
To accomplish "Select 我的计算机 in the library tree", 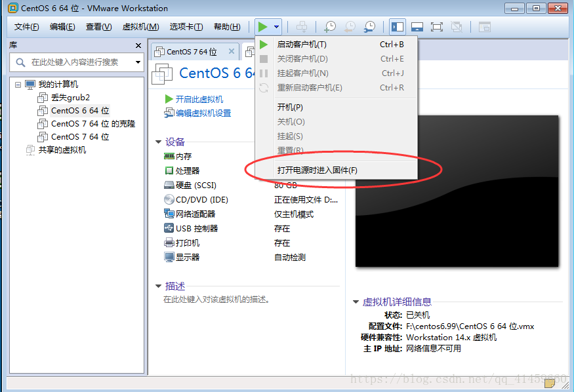I will pyautogui.click(x=58, y=85).
